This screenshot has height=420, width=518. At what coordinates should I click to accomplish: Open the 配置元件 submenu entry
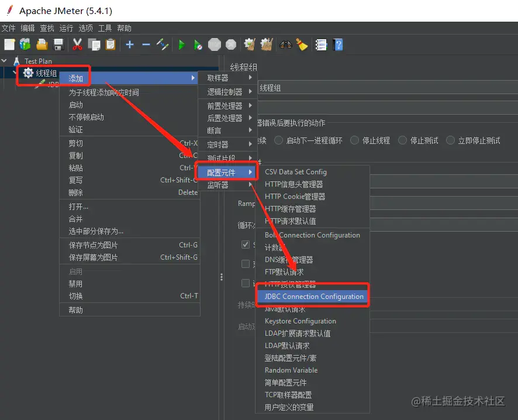point(227,172)
